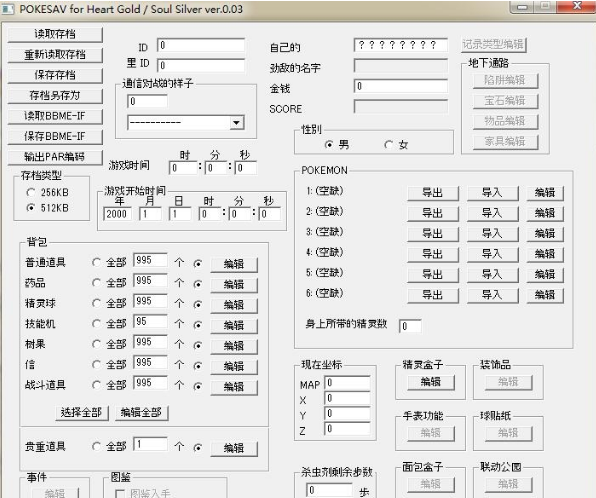Click the X coordinate field
This screenshot has width=596, height=498.
pyautogui.click(x=347, y=398)
